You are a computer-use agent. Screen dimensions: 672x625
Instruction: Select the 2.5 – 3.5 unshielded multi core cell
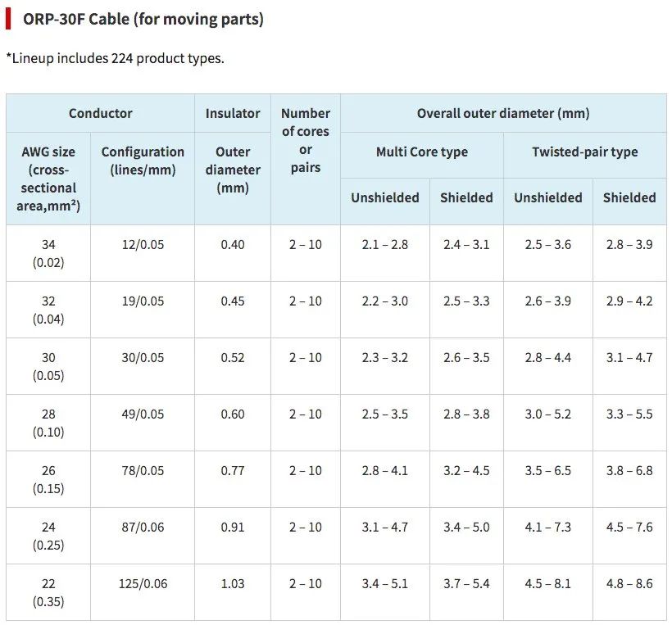click(x=385, y=414)
